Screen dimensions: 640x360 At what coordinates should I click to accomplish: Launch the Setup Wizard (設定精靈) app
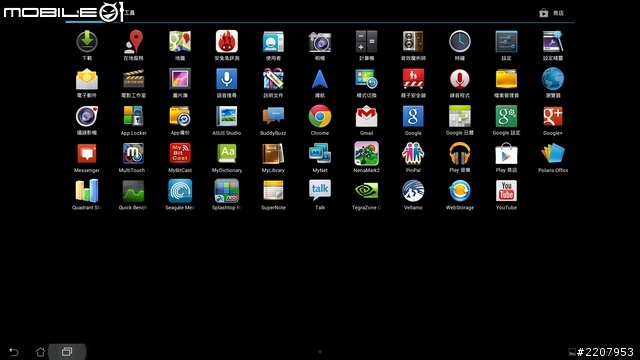(553, 42)
